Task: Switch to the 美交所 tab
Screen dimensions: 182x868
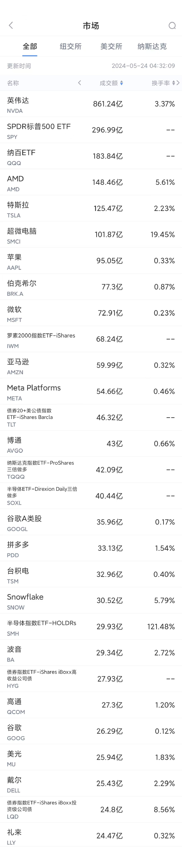Action: pos(111,46)
